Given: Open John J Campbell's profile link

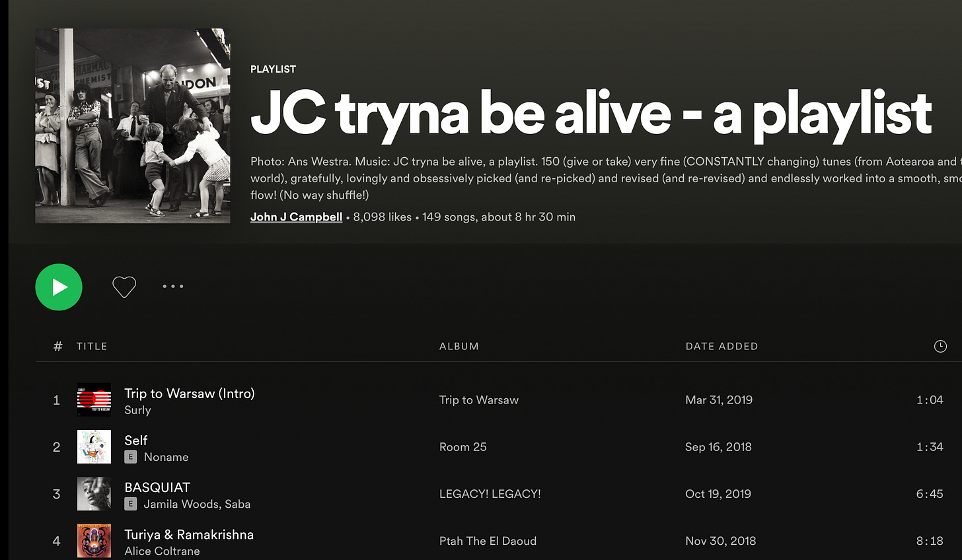Looking at the screenshot, I should pyautogui.click(x=296, y=217).
